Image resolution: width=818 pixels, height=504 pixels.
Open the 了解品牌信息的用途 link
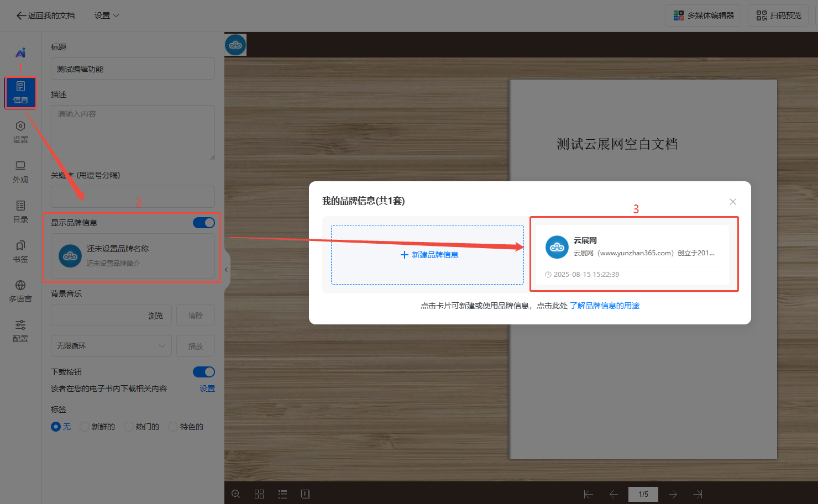[605, 306]
